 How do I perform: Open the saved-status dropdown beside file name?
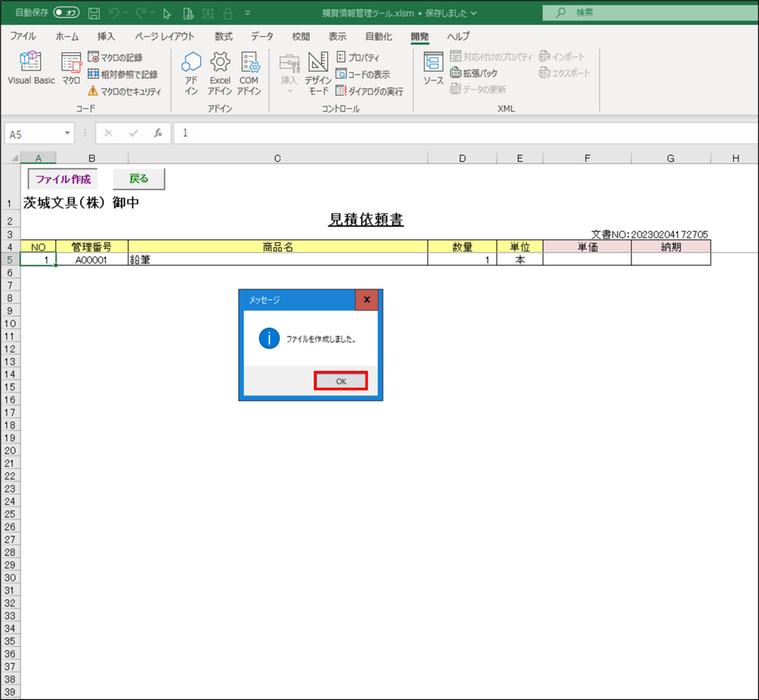474,13
